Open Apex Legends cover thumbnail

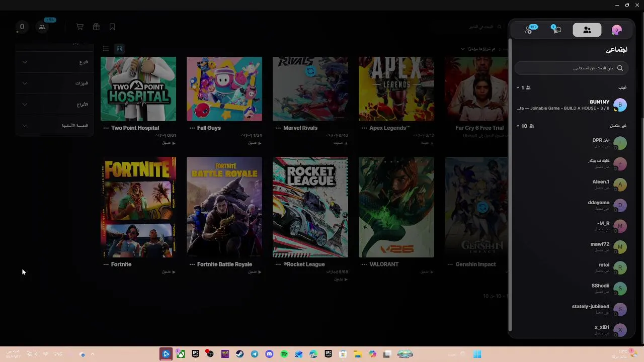point(396,89)
